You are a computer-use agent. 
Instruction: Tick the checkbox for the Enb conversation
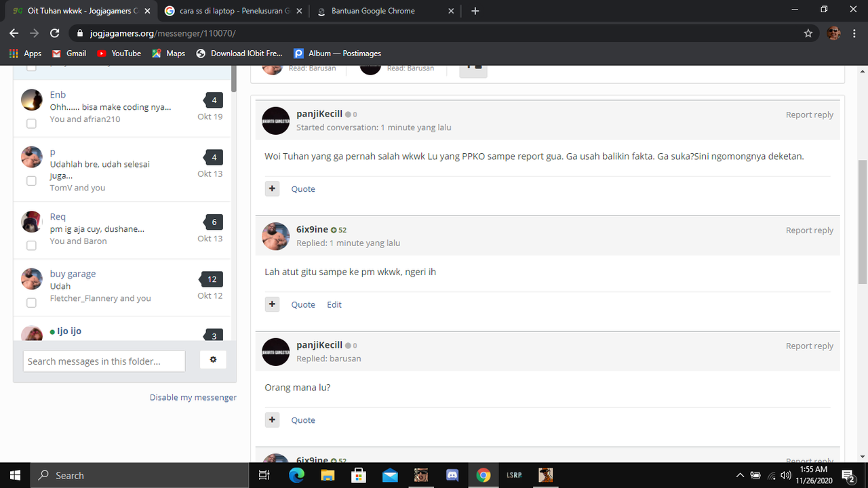(31, 124)
